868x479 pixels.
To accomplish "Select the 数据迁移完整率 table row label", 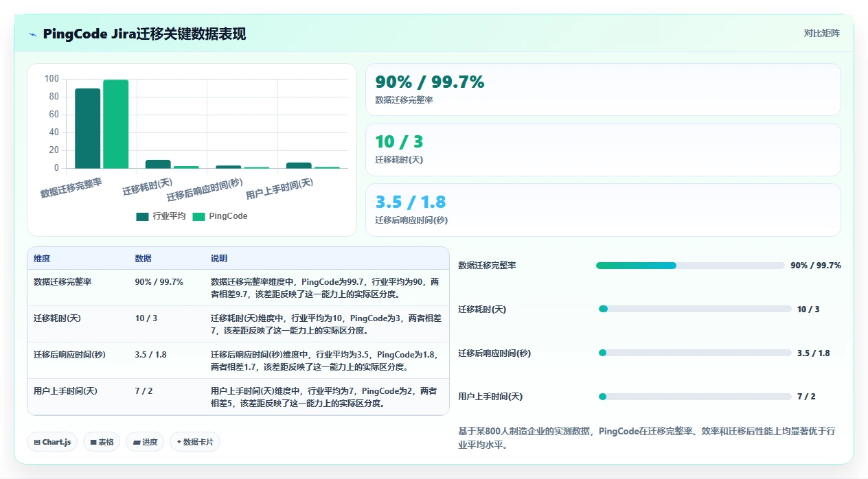I will [x=62, y=282].
